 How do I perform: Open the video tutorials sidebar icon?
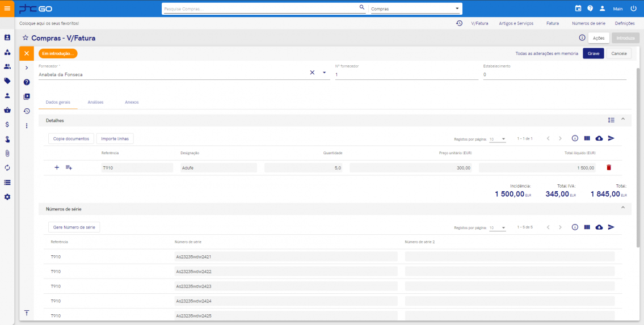[x=27, y=97]
